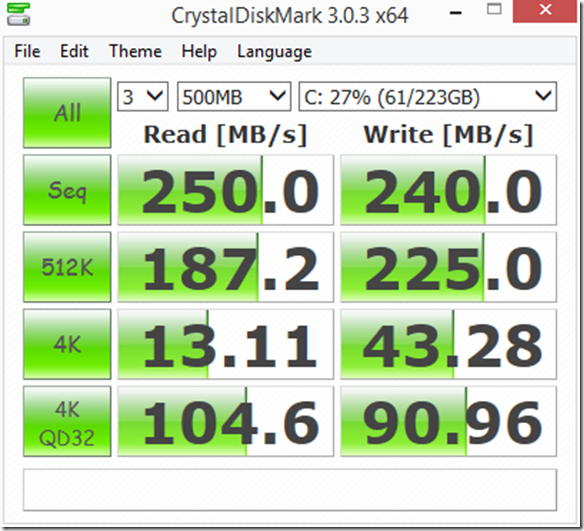The width and height of the screenshot is (584, 531).
Task: Click the CrystalDiskMark app icon in title bar
Action: click(18, 14)
